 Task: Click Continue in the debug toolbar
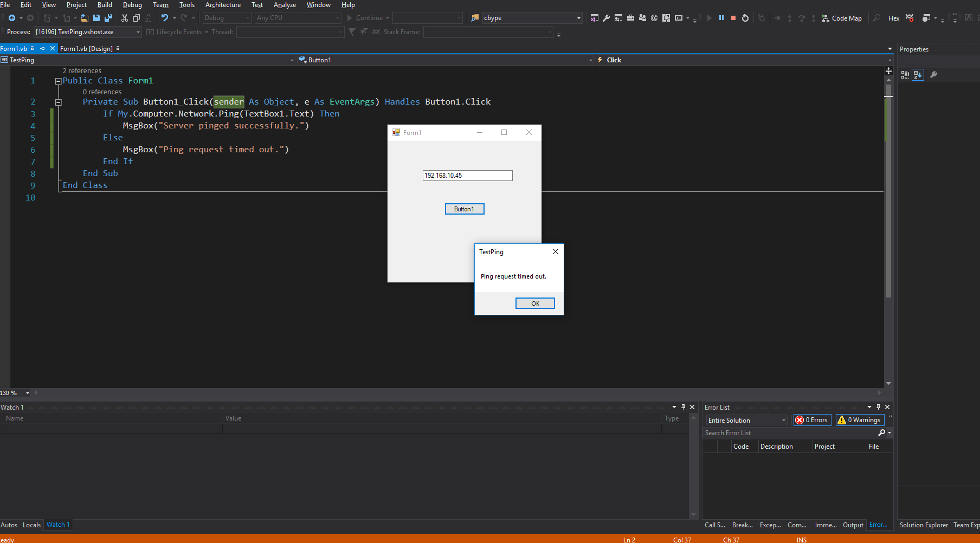(x=368, y=18)
